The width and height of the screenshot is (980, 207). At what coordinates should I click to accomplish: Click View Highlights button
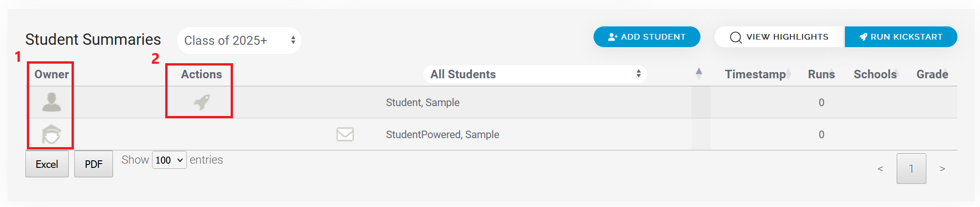click(x=779, y=37)
